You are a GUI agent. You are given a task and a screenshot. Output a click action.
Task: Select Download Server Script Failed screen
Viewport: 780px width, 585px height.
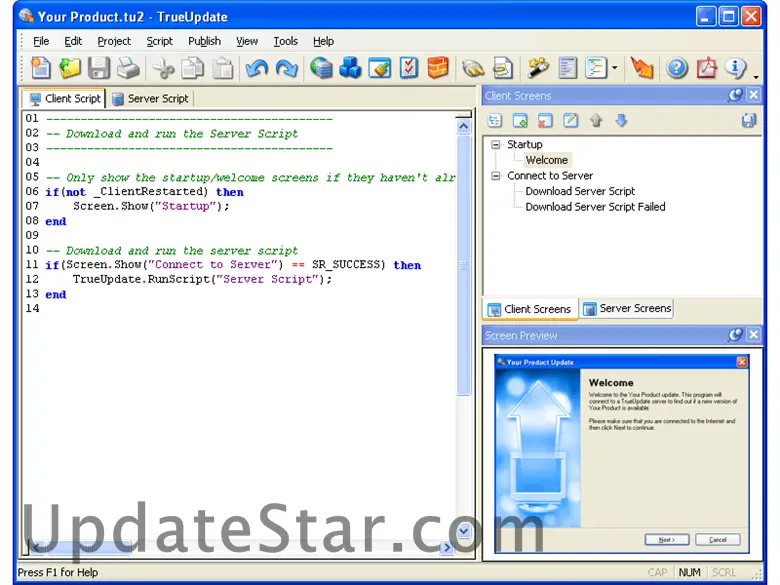[595, 206]
